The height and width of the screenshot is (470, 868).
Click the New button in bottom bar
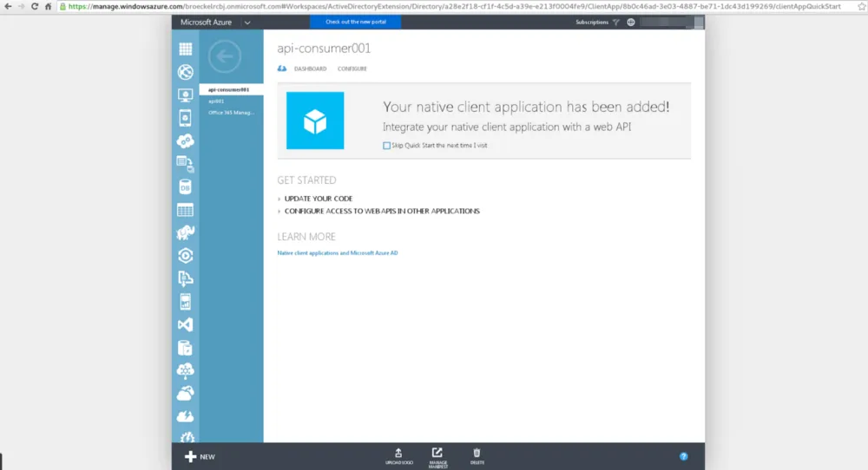point(200,457)
